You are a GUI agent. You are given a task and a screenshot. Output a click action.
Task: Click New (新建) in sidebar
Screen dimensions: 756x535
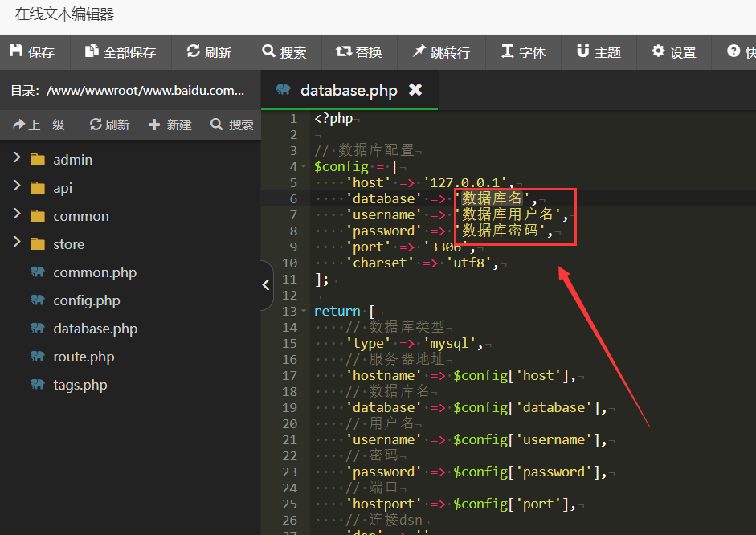point(170,125)
